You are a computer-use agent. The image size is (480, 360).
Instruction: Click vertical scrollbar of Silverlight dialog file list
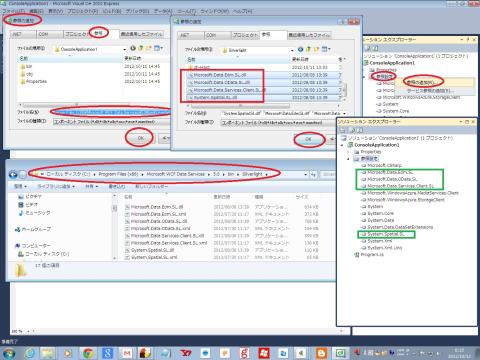tap(344, 90)
